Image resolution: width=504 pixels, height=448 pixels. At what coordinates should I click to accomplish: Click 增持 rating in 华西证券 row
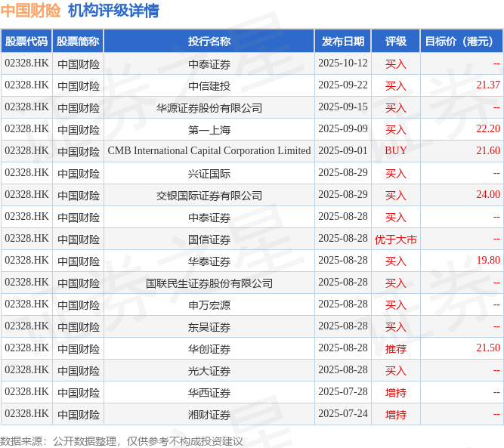click(396, 392)
